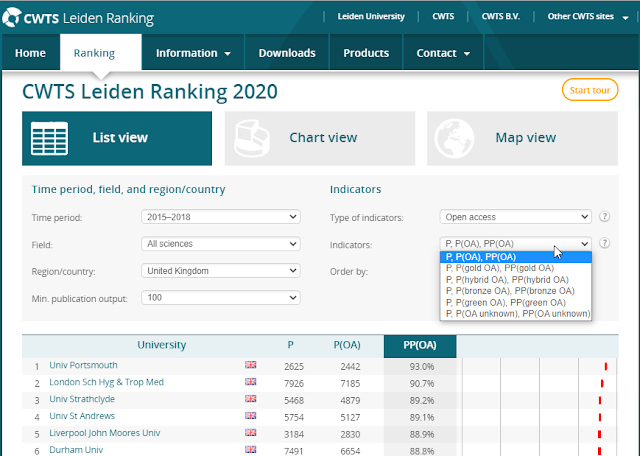The width and height of the screenshot is (640, 456).
Task: Open help icon beside Indicators dropdown
Action: tap(604, 243)
